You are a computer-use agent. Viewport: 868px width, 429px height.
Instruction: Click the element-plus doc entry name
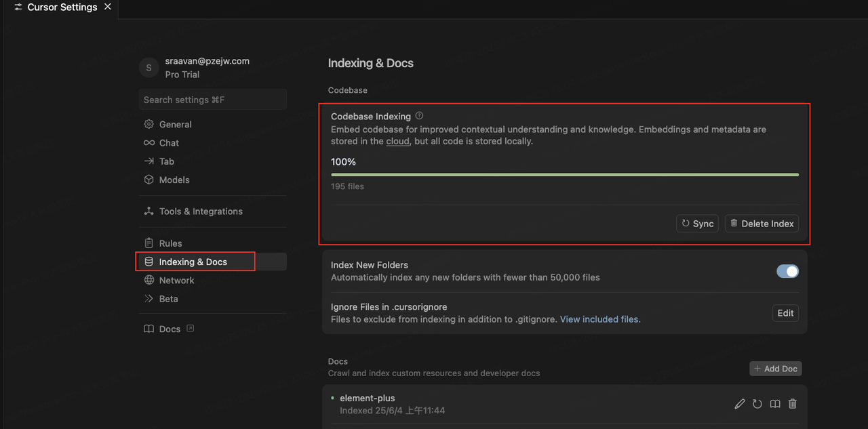click(367, 398)
